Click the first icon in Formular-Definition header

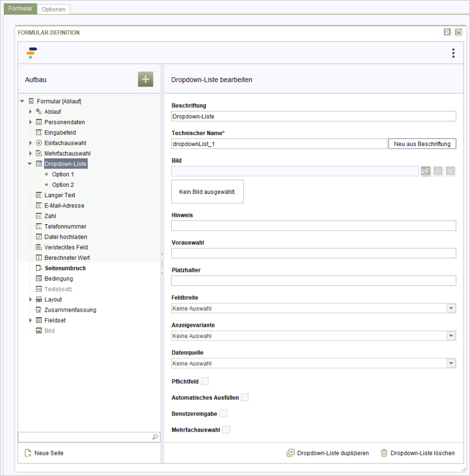(x=447, y=32)
